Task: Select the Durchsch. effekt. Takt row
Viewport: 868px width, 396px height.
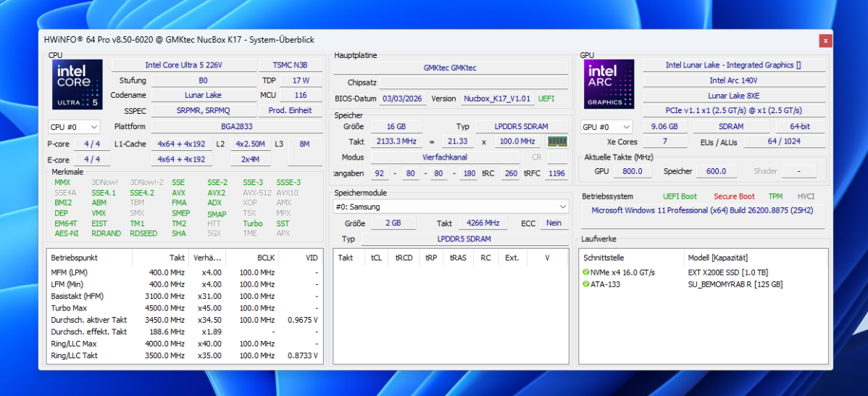Action: point(185,331)
